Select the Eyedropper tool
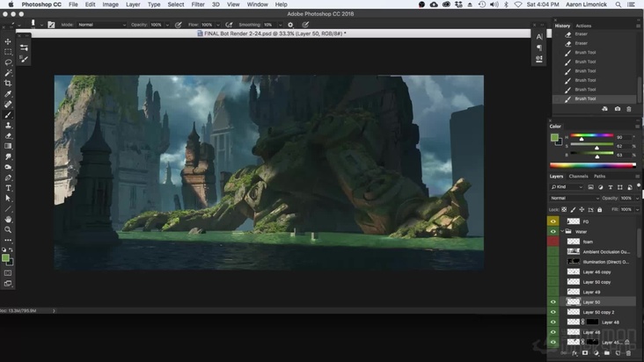644x362 pixels. pyautogui.click(x=8, y=94)
